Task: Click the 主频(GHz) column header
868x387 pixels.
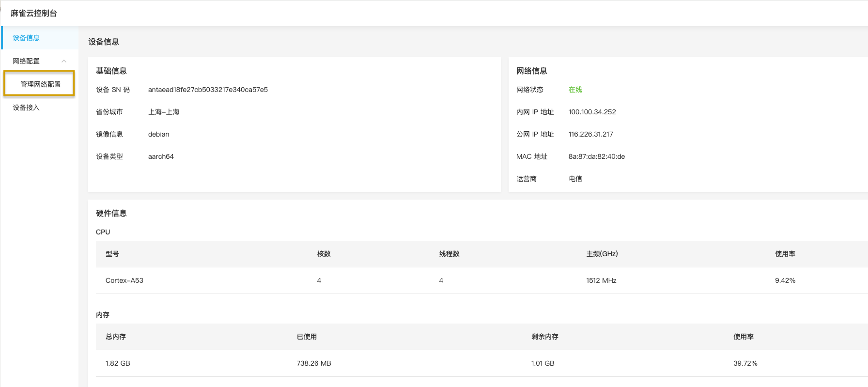Action: click(602, 254)
